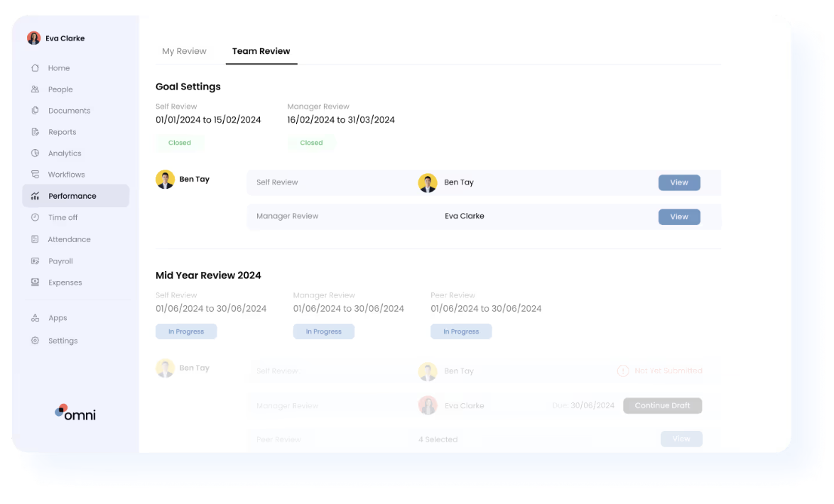
Task: Click the Omni logo
Action: pyautogui.click(x=75, y=412)
